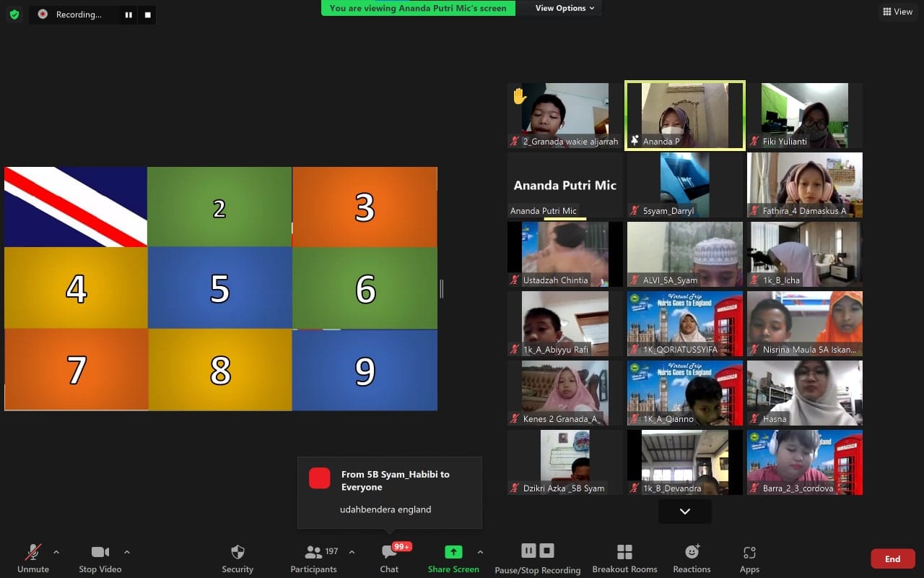924x578 pixels.
Task: Click the chat notification from 5B Syam_Habibi
Action: coord(390,493)
